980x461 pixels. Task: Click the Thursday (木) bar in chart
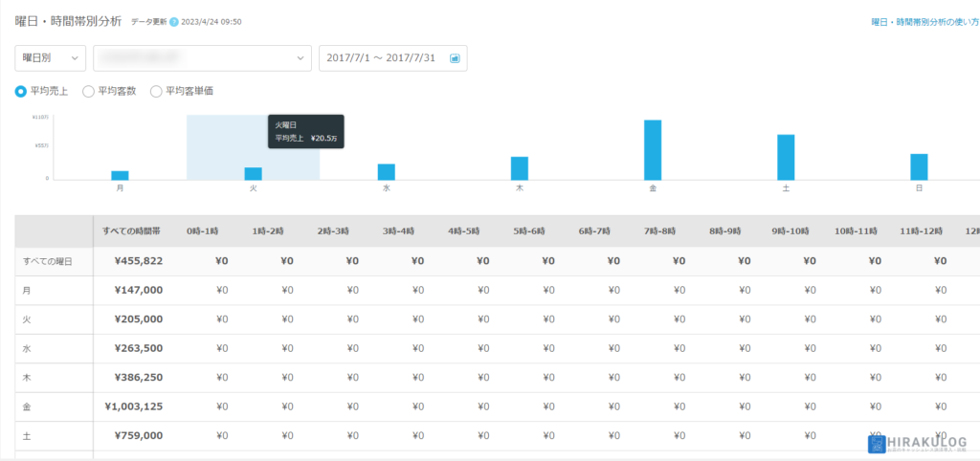520,168
